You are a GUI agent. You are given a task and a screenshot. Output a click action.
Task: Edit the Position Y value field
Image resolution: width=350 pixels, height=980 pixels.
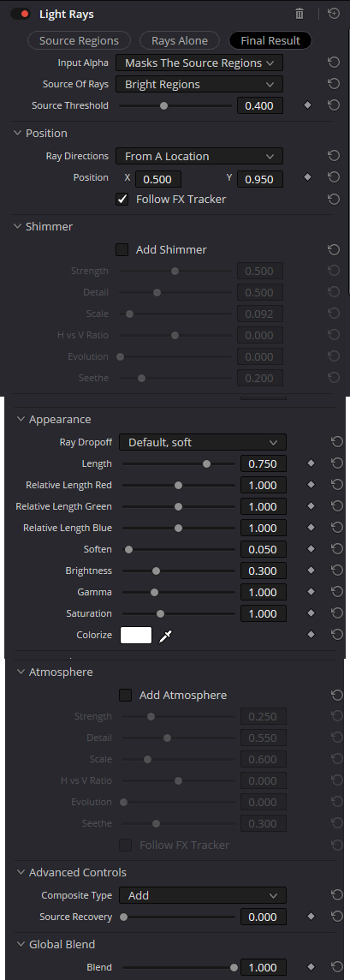pyautogui.click(x=259, y=179)
